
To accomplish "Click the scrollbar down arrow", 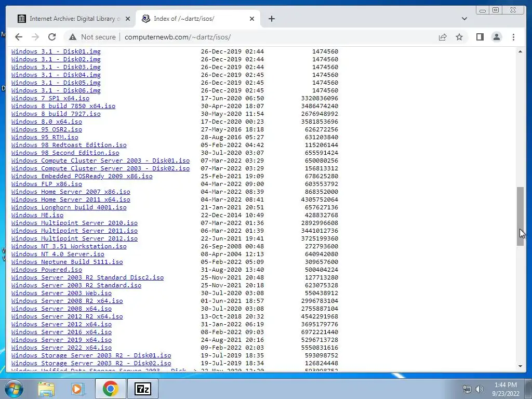I will (x=520, y=366).
